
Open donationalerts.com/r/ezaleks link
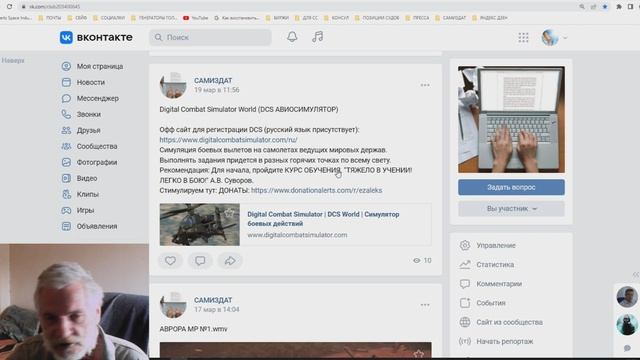coord(316,190)
